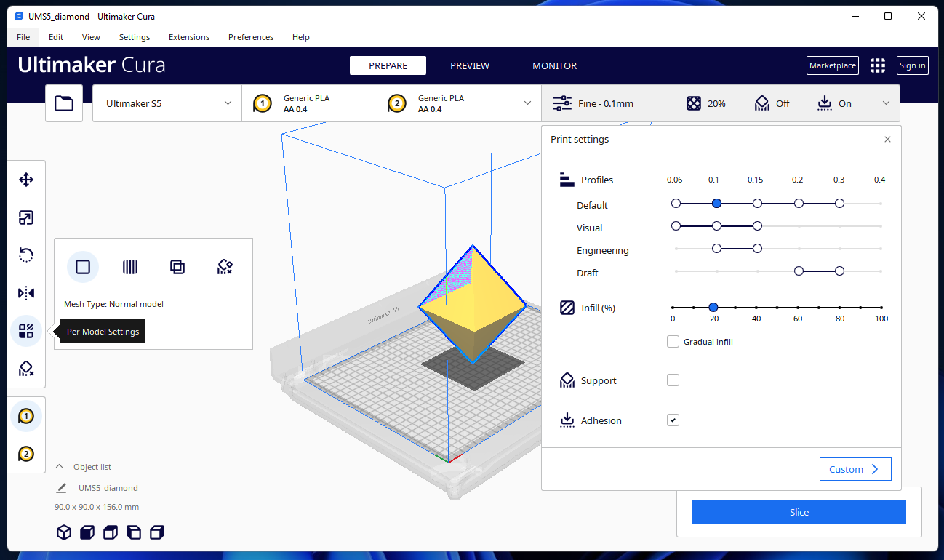Open the File menu
The image size is (944, 560).
coord(23,37)
